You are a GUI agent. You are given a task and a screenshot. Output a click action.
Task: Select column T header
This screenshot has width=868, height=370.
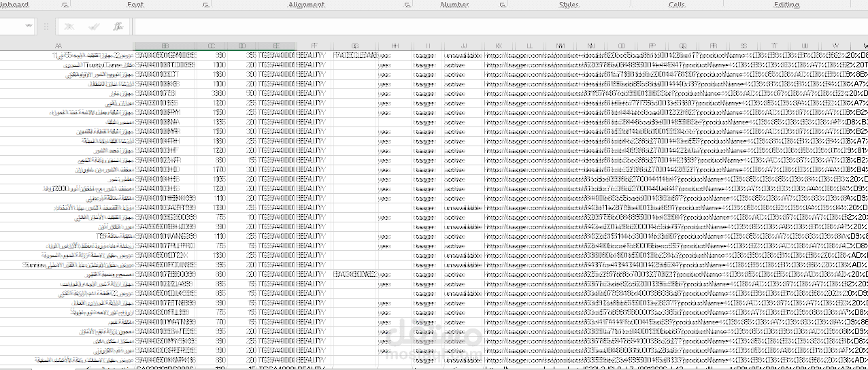(x=774, y=46)
